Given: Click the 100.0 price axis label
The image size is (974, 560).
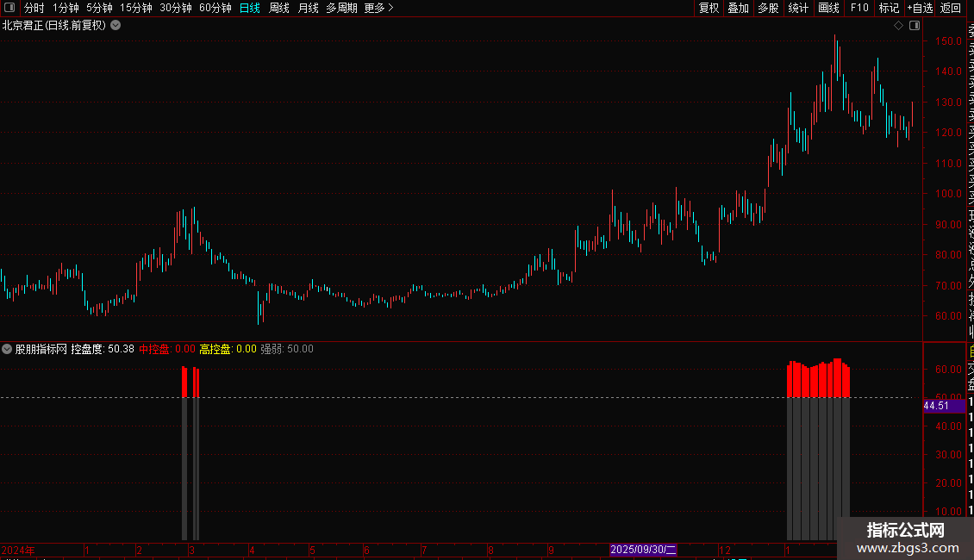Looking at the screenshot, I should [x=948, y=194].
